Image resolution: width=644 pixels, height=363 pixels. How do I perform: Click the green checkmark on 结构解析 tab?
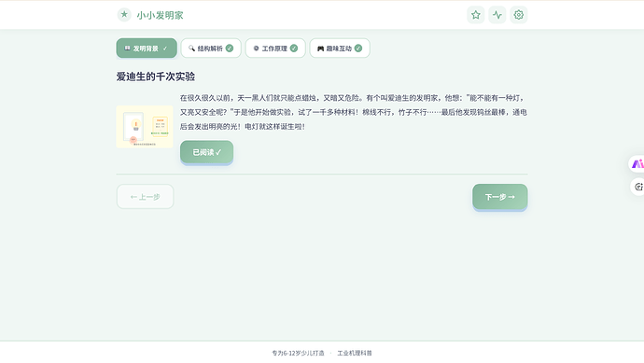point(230,48)
